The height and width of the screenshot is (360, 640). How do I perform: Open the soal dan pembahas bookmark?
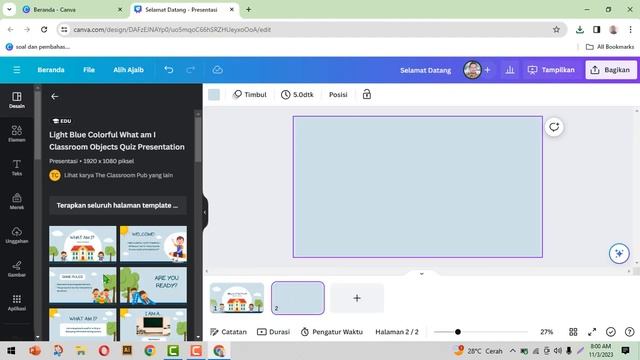(x=38, y=47)
